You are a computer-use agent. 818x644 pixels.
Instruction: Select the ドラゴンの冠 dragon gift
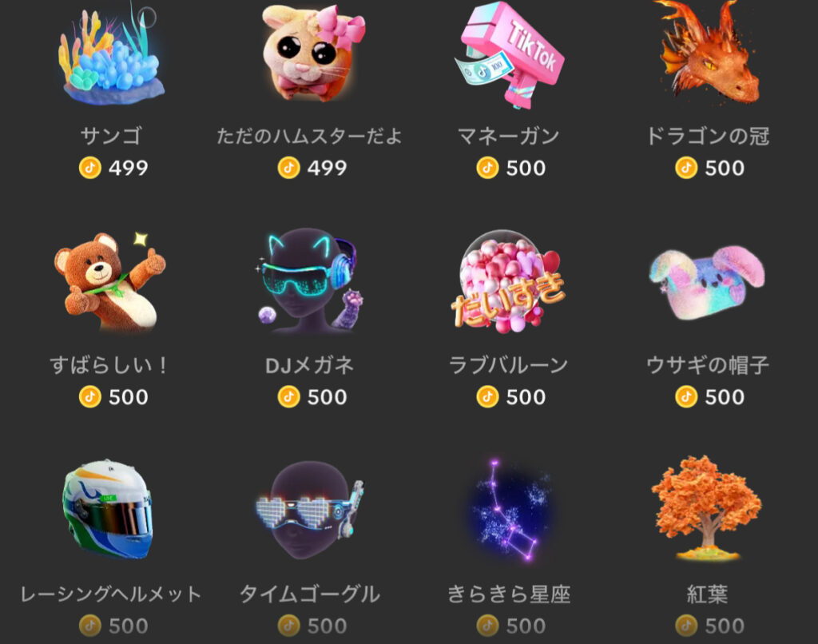pyautogui.click(x=708, y=52)
